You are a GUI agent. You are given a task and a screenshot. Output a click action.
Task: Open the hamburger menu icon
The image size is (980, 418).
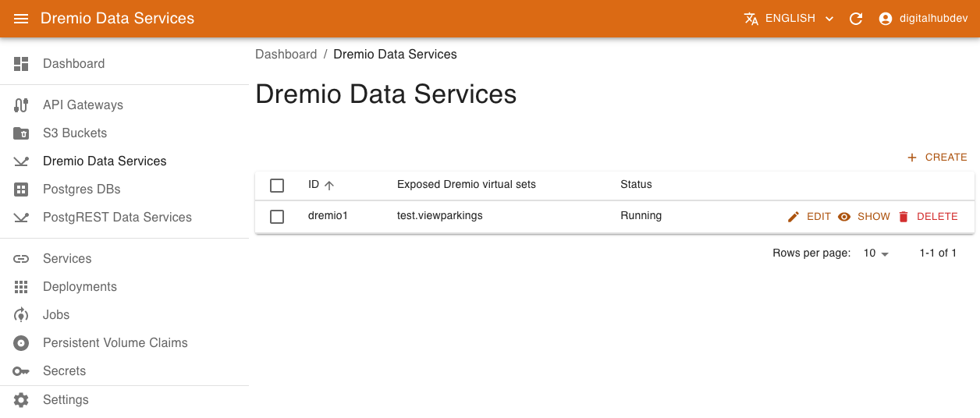21,19
